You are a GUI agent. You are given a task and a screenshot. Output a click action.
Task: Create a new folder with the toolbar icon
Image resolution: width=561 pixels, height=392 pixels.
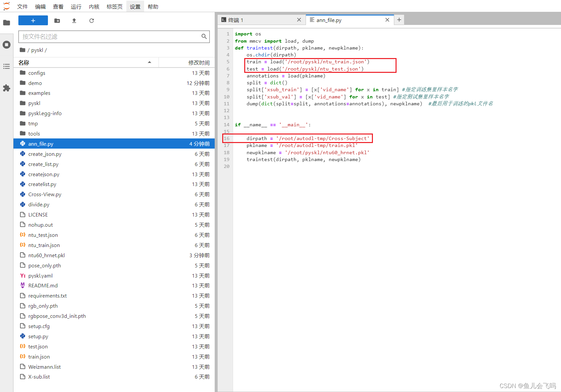click(x=57, y=20)
